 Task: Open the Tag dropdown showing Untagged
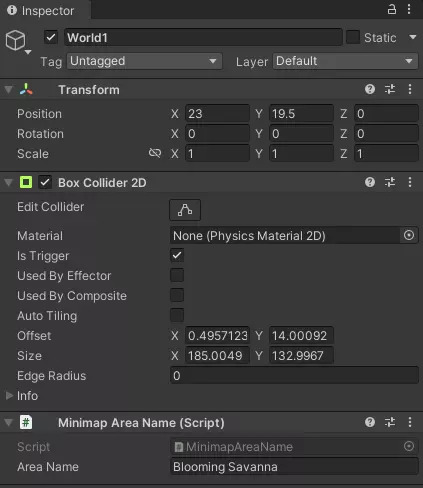click(x=144, y=61)
